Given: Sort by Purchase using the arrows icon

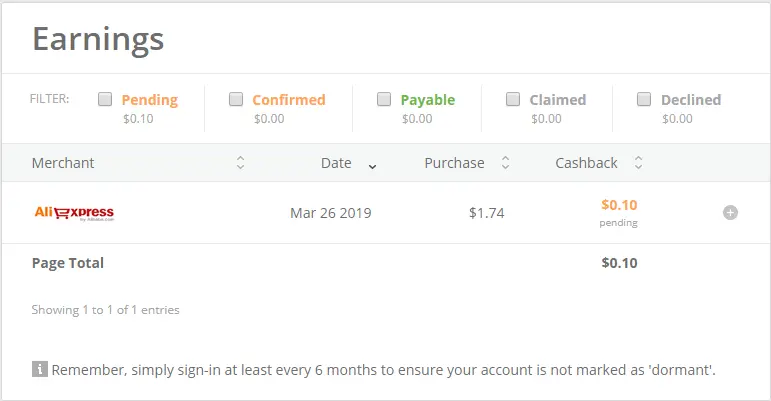Looking at the screenshot, I should [505, 163].
